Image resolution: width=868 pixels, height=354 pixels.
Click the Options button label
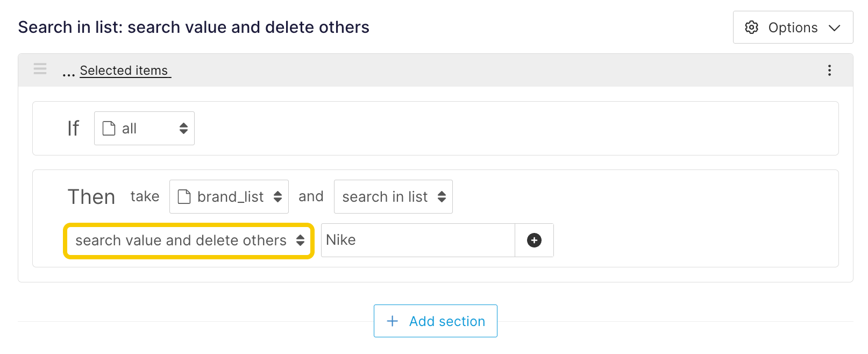point(793,27)
